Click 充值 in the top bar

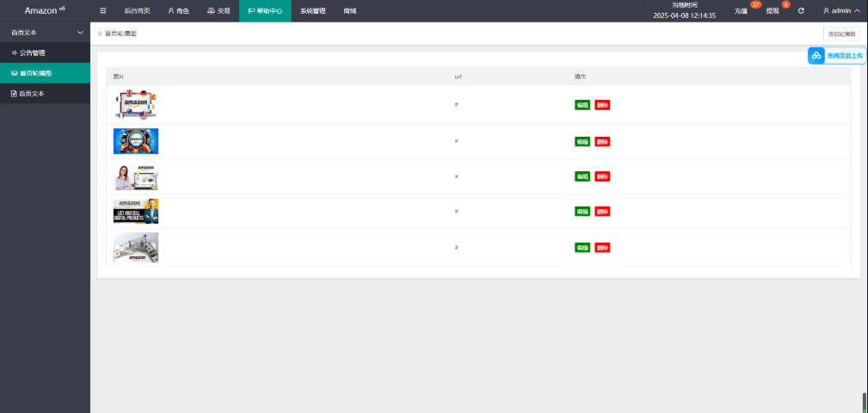point(741,11)
